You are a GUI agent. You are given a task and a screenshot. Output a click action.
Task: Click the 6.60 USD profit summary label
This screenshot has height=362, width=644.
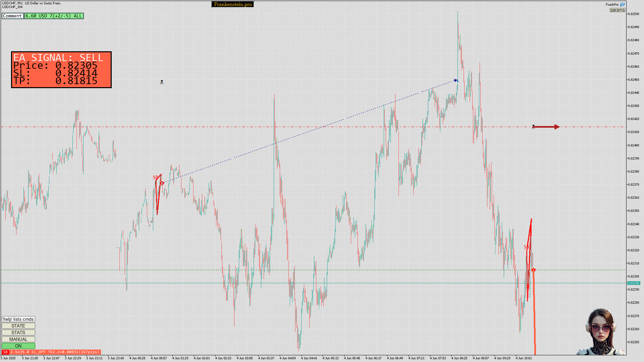coord(54,16)
